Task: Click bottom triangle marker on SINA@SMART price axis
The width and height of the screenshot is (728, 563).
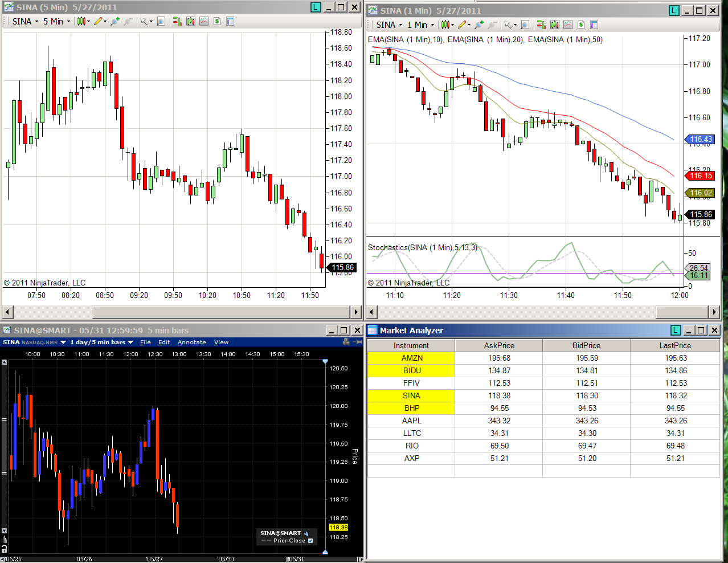Action: [325, 552]
